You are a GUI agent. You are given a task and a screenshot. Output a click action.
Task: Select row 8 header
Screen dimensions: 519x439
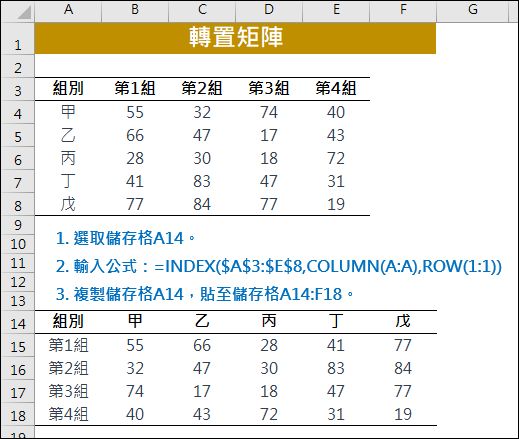click(x=18, y=204)
